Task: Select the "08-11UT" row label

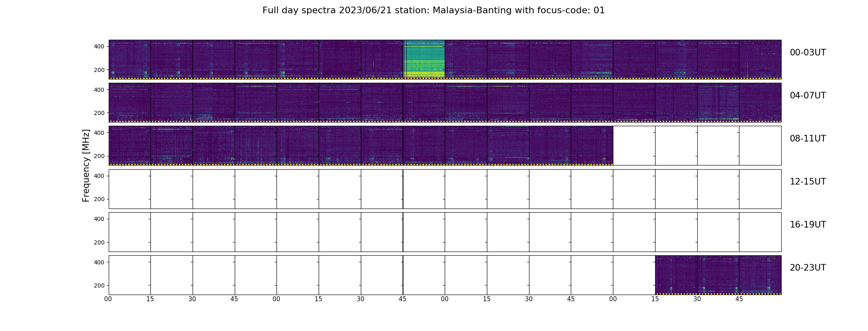Action: click(x=808, y=139)
